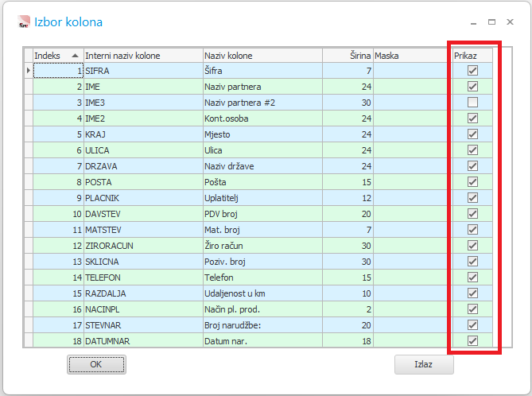Toggle Prikaz checkbox for DAVSTEV row

472,214
